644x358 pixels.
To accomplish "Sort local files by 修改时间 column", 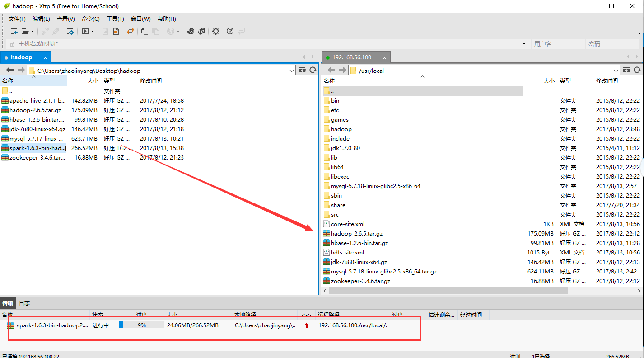I will click(171, 81).
